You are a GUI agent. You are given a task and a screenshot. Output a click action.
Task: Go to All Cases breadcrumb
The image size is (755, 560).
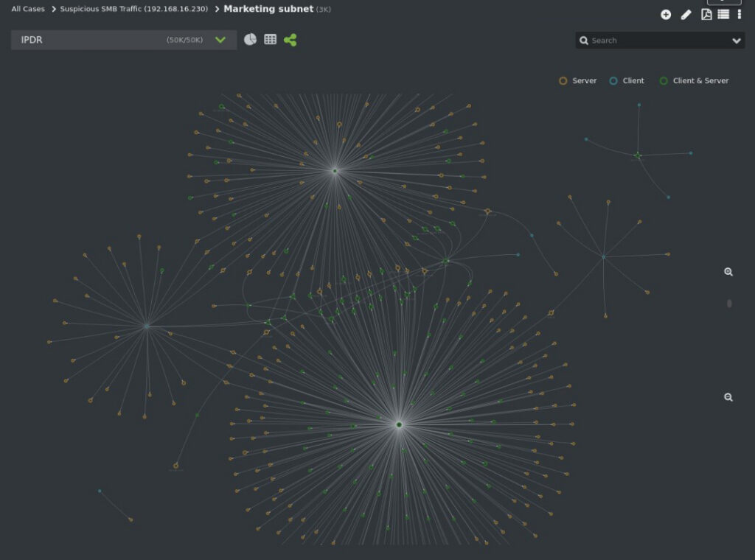point(28,9)
